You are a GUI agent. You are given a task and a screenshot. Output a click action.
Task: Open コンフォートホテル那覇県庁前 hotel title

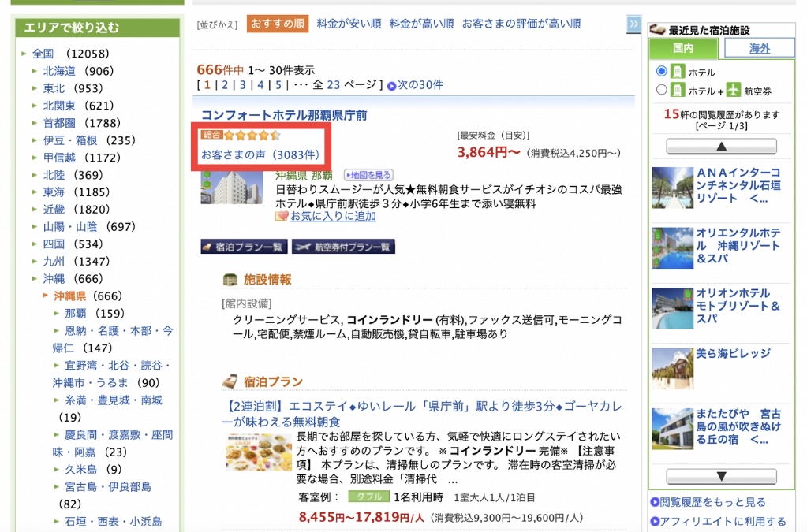point(284,115)
